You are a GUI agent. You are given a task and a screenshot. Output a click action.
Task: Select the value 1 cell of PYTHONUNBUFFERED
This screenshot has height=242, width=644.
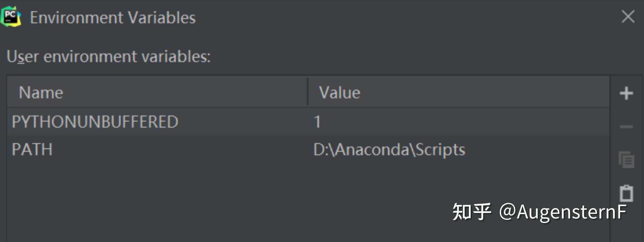(x=459, y=122)
